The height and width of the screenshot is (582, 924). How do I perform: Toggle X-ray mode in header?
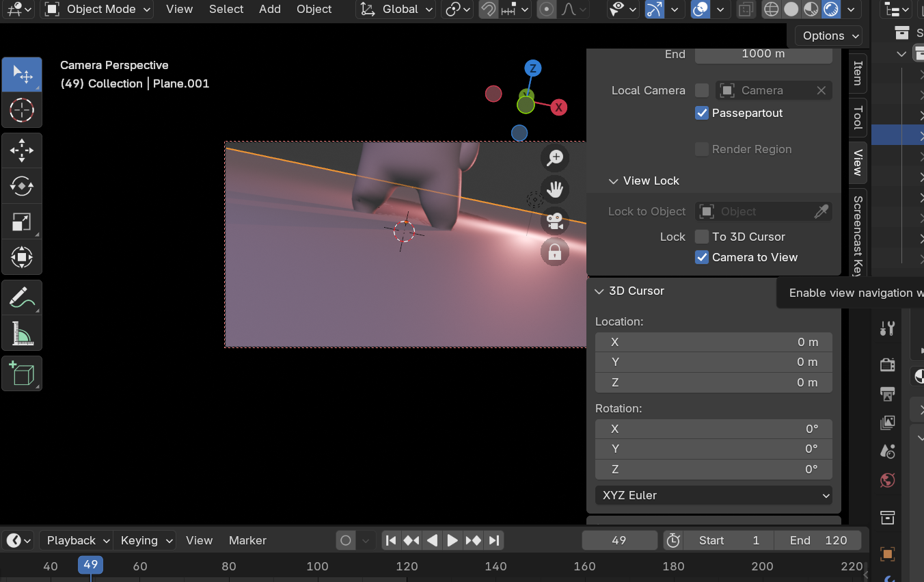pos(746,10)
